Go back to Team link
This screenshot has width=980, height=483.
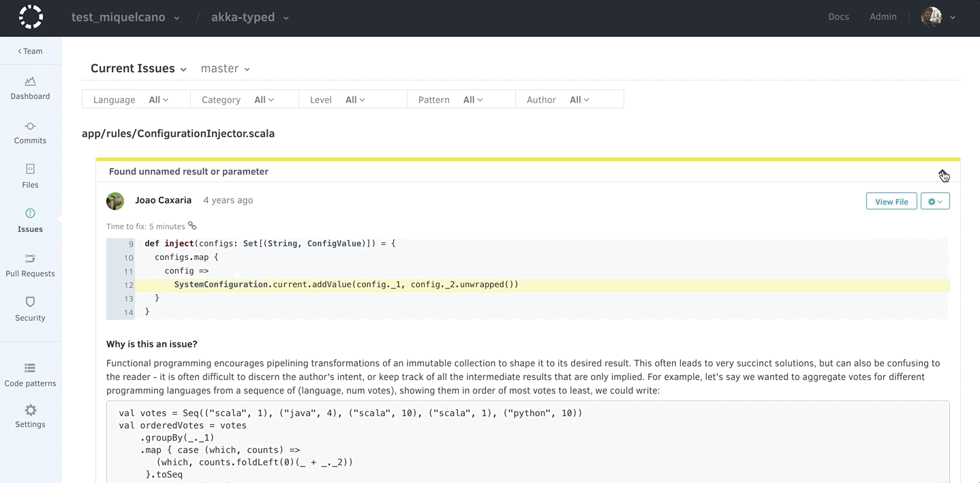point(30,51)
